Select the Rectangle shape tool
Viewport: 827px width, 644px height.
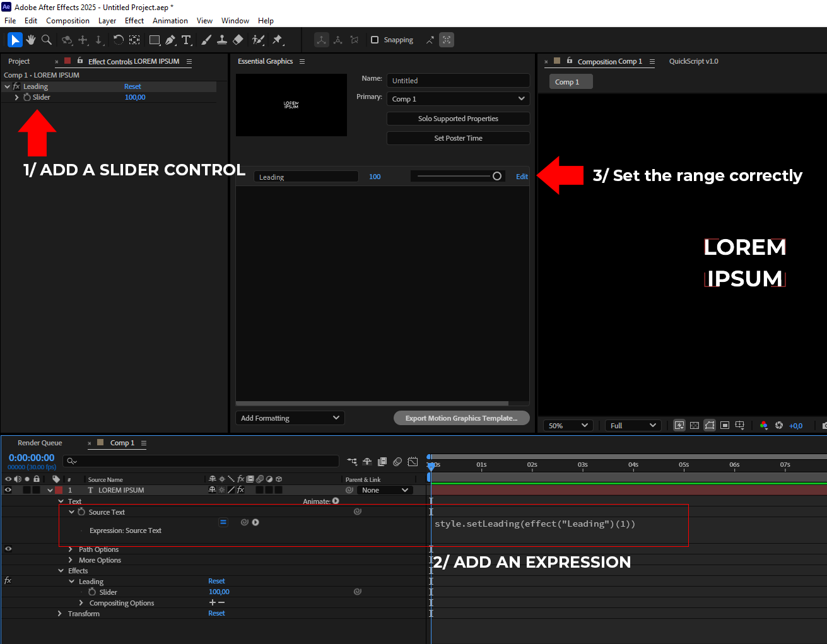[x=155, y=40]
